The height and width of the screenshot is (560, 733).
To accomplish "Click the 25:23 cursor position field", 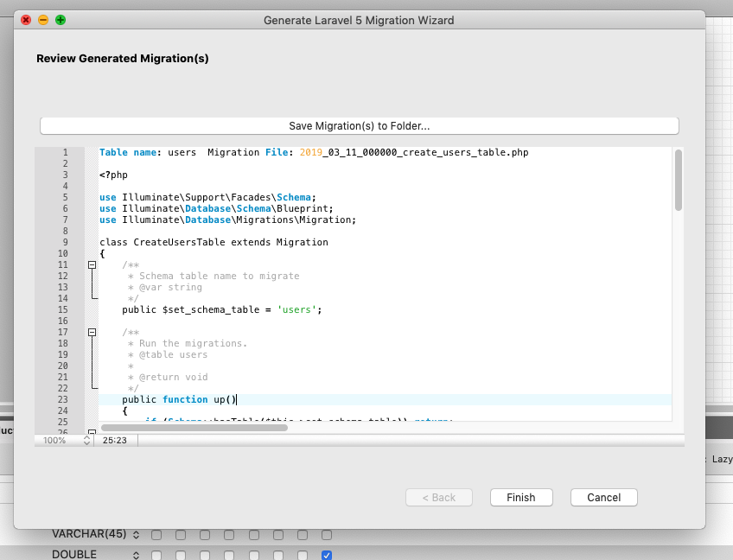I will (115, 441).
